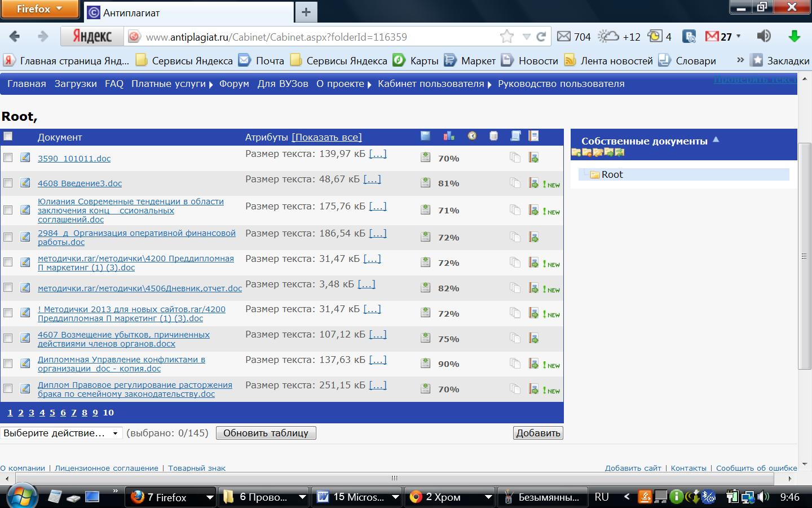Click the database cylinder icon in the header
Viewport: 812px width, 508px height.
point(493,135)
